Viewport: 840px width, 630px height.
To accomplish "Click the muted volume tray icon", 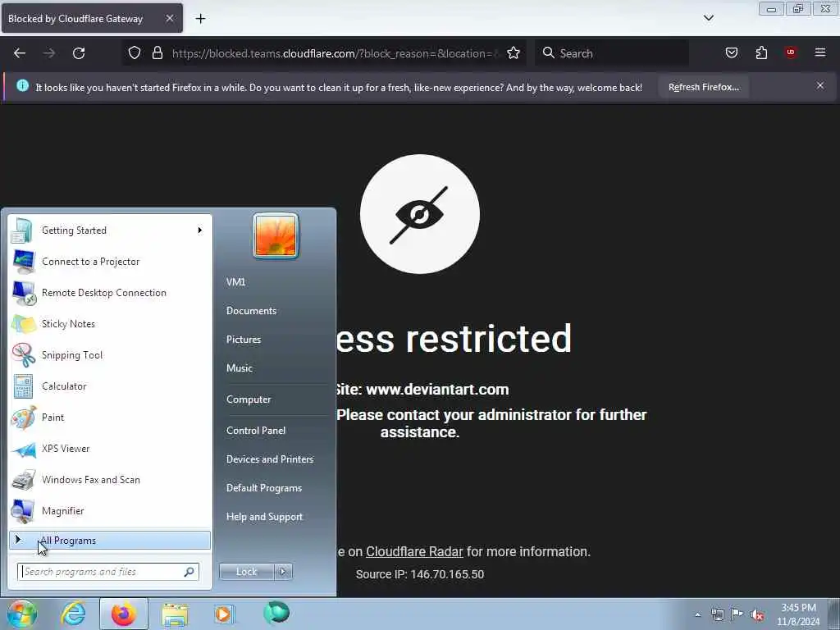I will [757, 615].
